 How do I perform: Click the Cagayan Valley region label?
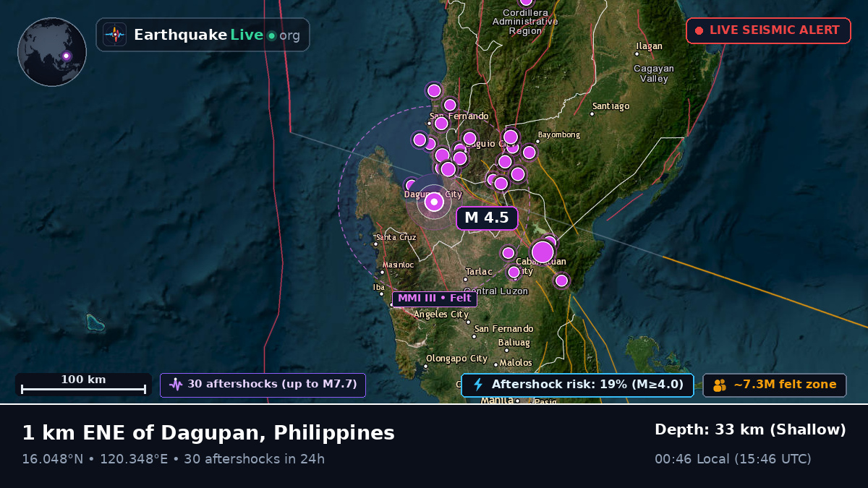click(x=654, y=74)
